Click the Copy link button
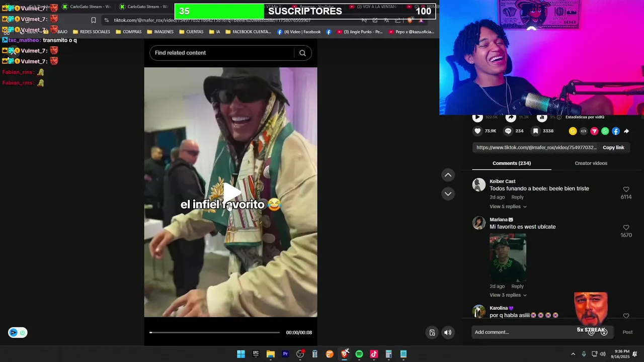644x362 pixels. pos(613,147)
